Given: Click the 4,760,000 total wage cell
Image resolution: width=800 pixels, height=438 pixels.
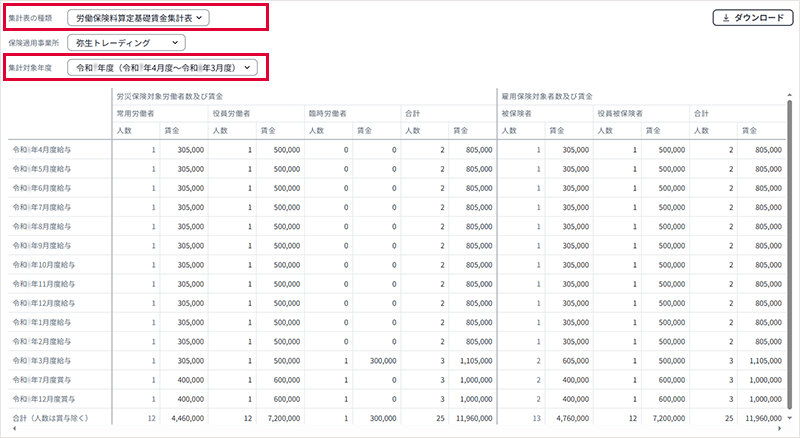Looking at the screenshot, I should click(x=567, y=416).
